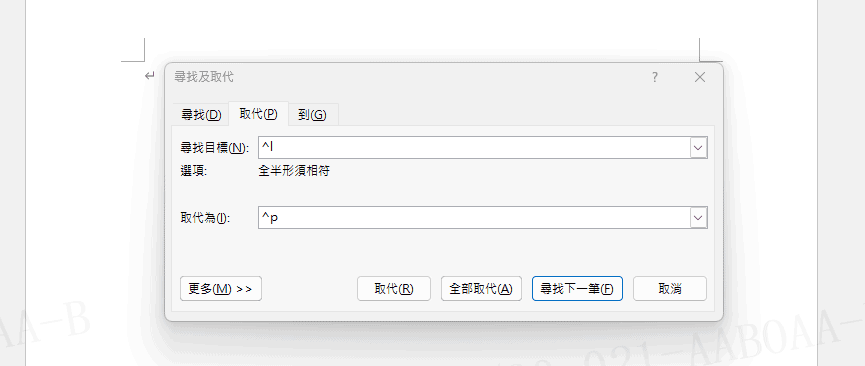This screenshot has height=366, width=865.
Task: Close the 尋找及取代 dialog
Action: point(700,77)
